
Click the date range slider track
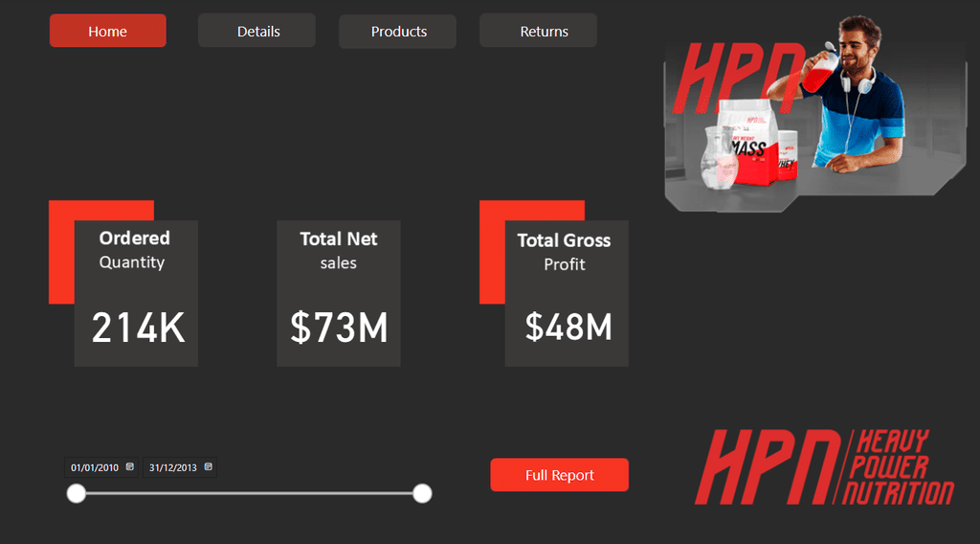pyautogui.click(x=250, y=493)
